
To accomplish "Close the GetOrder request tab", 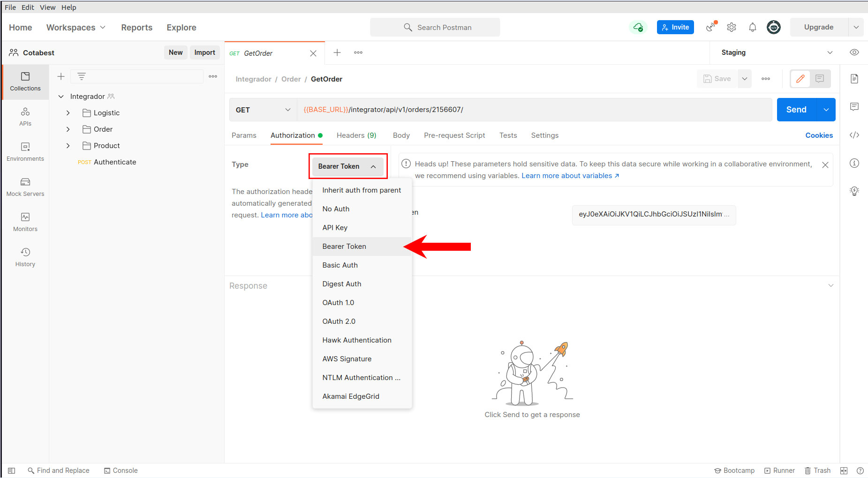I will coord(313,53).
